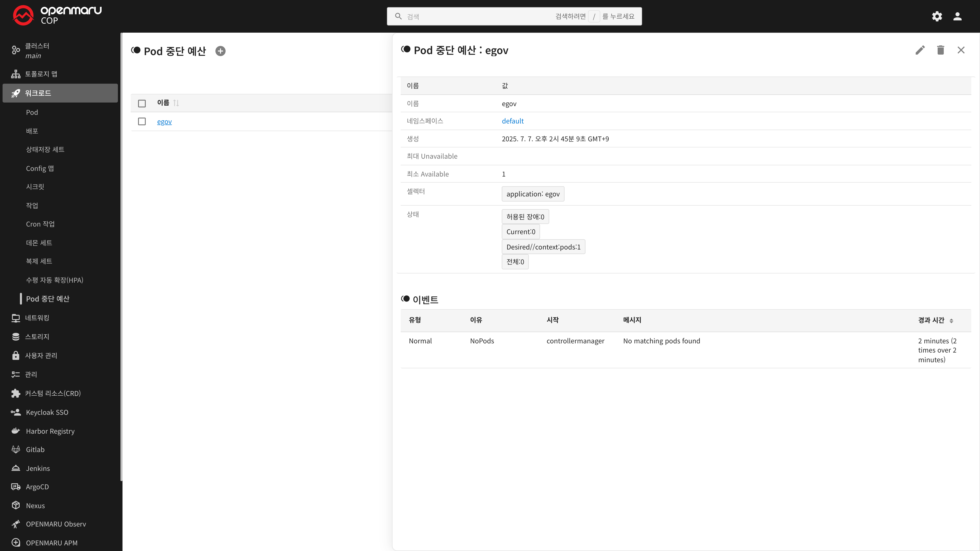Screen dimensions: 980x551
Task: Open Gitlab from the sidebar
Action: point(35,449)
